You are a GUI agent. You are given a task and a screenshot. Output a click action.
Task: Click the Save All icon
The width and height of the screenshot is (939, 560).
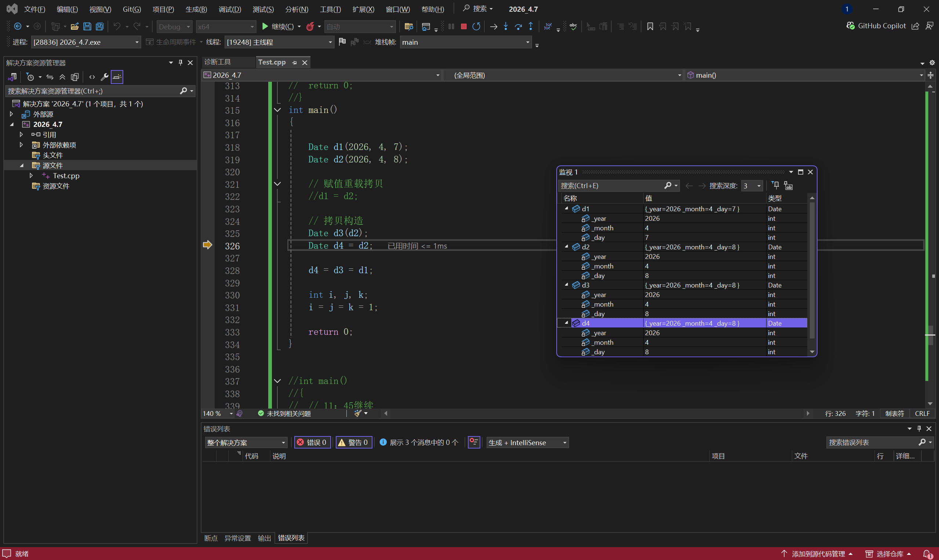click(100, 26)
